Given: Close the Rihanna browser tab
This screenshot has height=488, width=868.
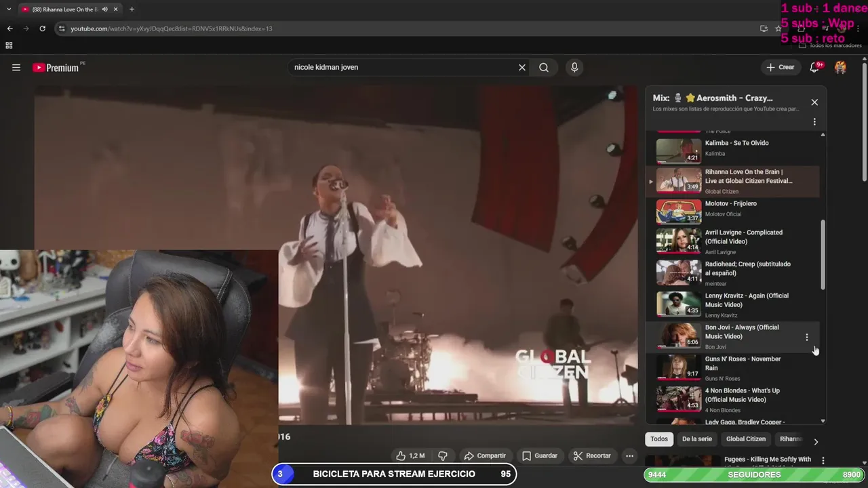Looking at the screenshot, I should [x=116, y=9].
